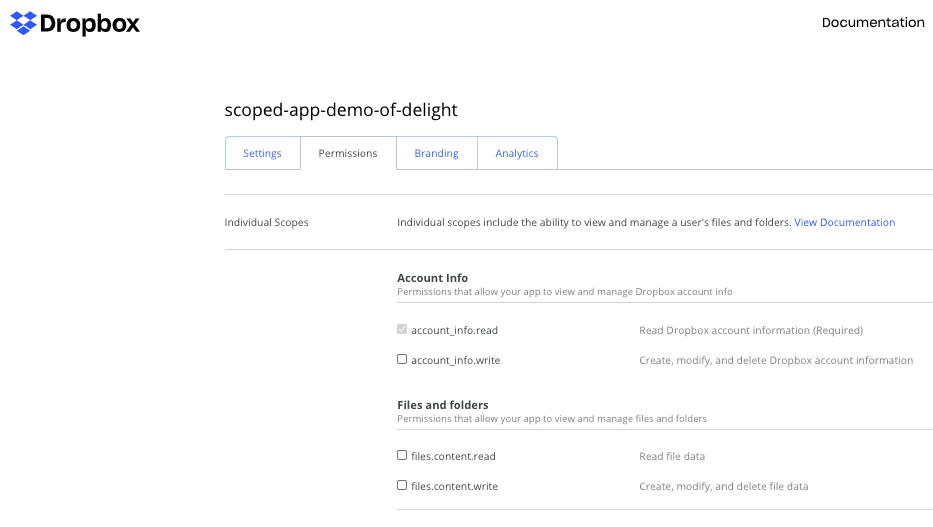Follow the View Documentation link
933x527 pixels.
click(x=844, y=222)
